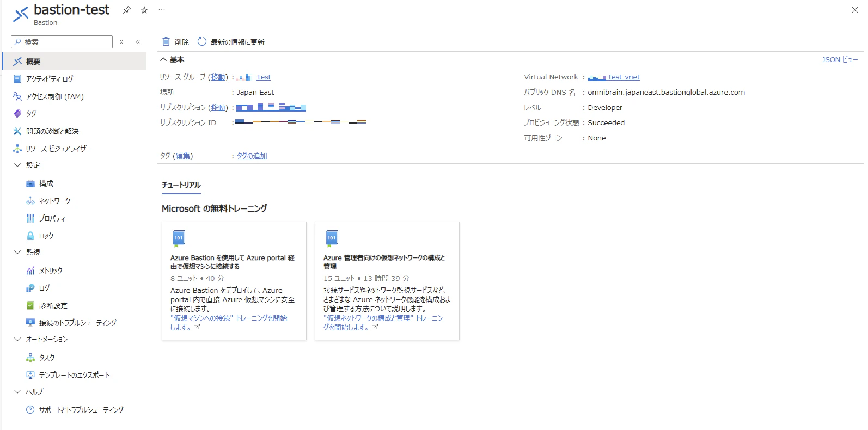Image resolution: width=868 pixels, height=430 pixels.
Task: Close the bastion-test blade
Action: [x=855, y=10]
